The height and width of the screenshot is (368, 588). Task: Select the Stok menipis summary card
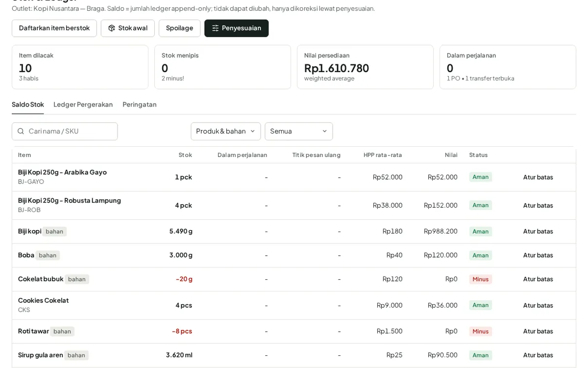222,67
